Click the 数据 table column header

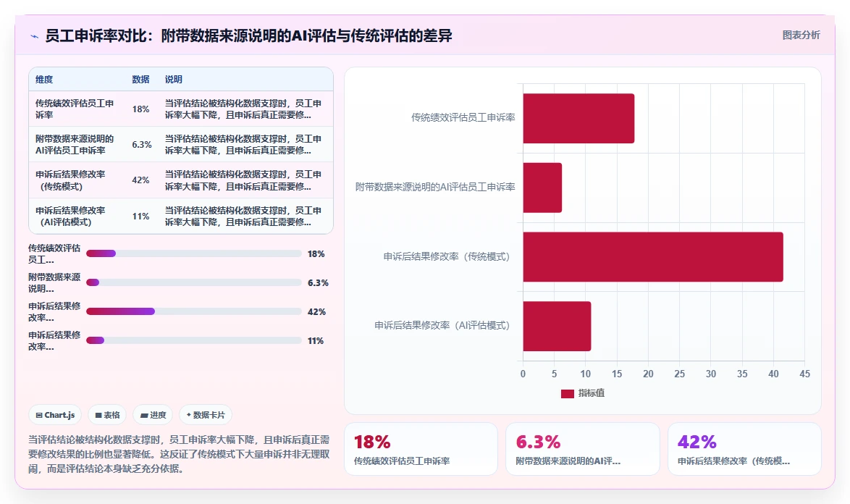[x=140, y=79]
